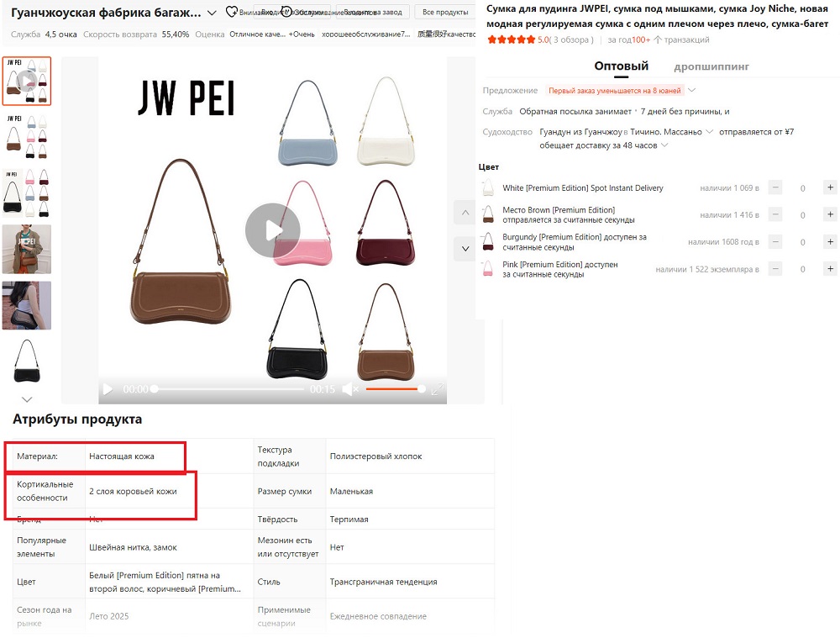This screenshot has width=840, height=638.
Task: Play the product video with center play button
Action: point(273,230)
